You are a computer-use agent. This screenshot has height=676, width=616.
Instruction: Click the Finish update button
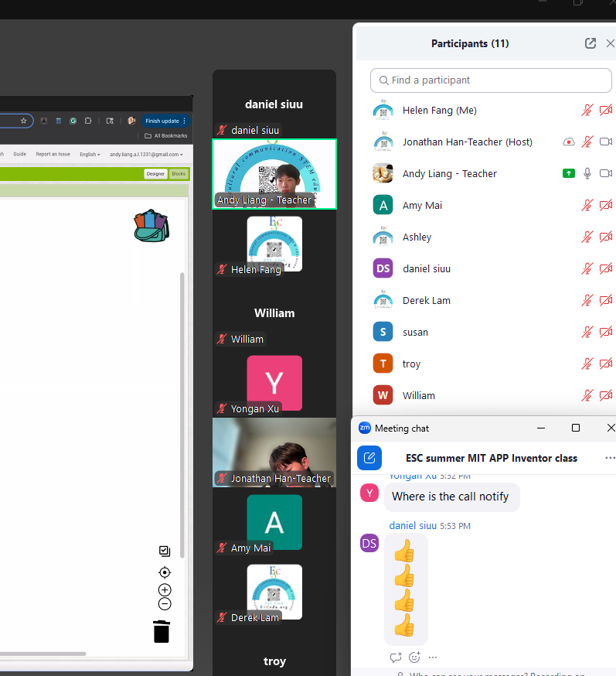pyautogui.click(x=162, y=121)
